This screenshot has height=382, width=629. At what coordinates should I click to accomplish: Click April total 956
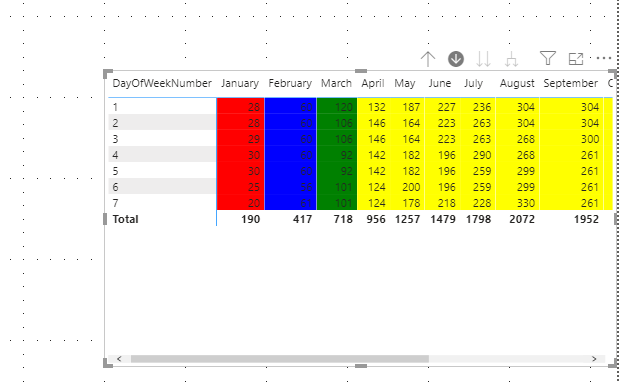pyautogui.click(x=376, y=219)
